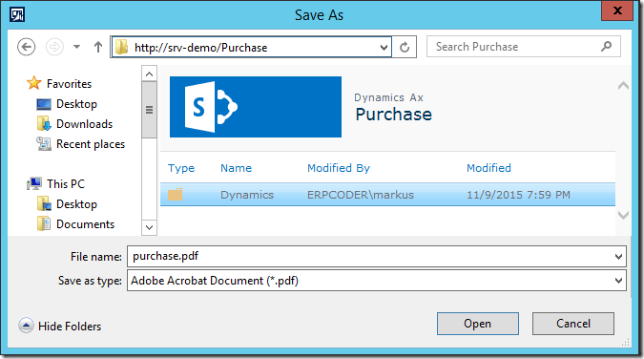Sort by the Modified column header

(x=488, y=168)
